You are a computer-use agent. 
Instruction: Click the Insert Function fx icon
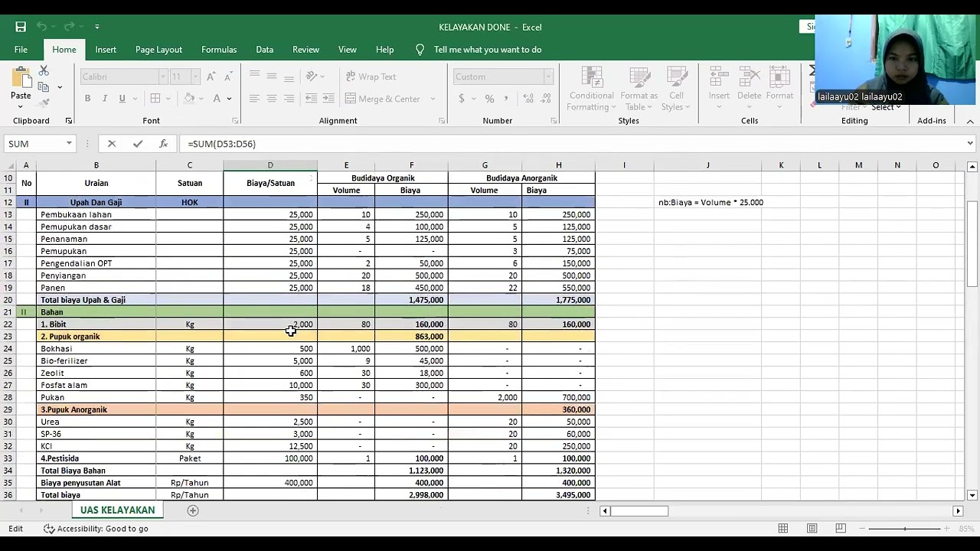point(163,144)
